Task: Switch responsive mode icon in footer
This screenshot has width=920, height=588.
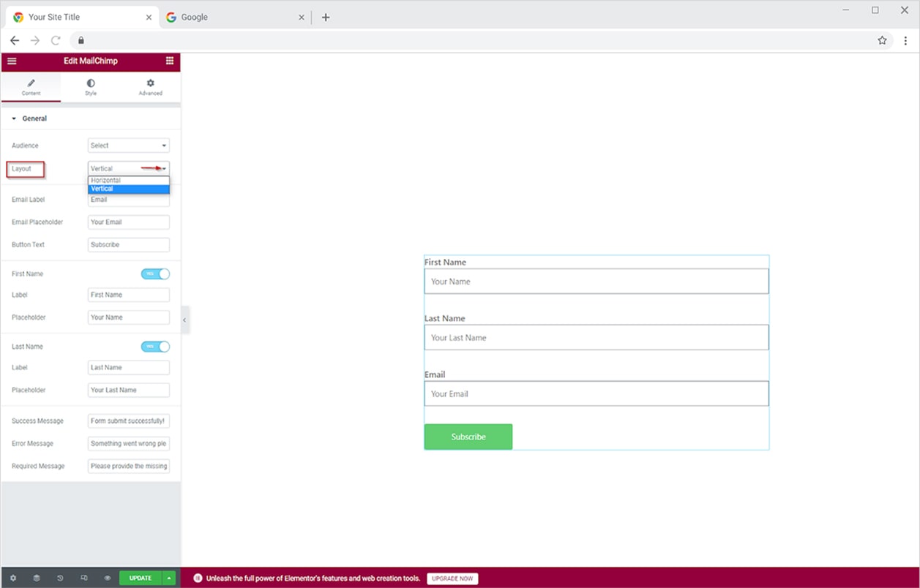Action: [x=83, y=578]
